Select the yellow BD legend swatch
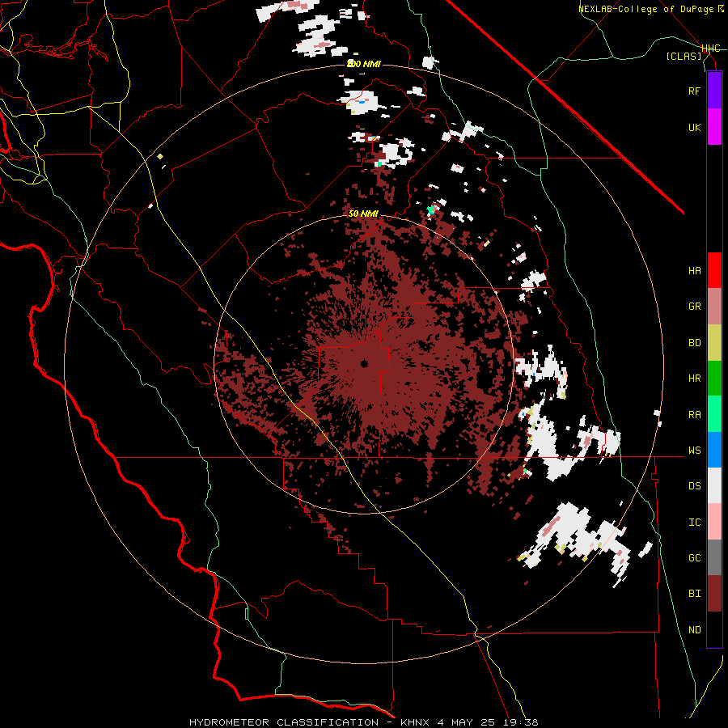This screenshot has height=728, width=728. pyautogui.click(x=714, y=343)
